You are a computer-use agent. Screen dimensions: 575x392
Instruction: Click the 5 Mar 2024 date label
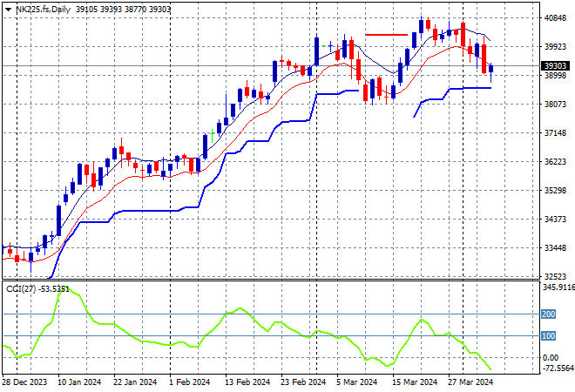coord(356,382)
